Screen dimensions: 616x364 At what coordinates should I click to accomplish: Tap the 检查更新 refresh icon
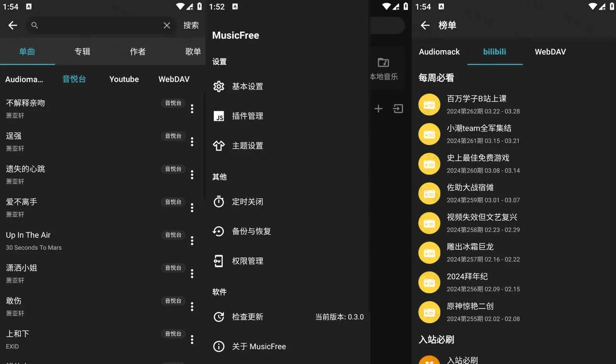point(219,317)
